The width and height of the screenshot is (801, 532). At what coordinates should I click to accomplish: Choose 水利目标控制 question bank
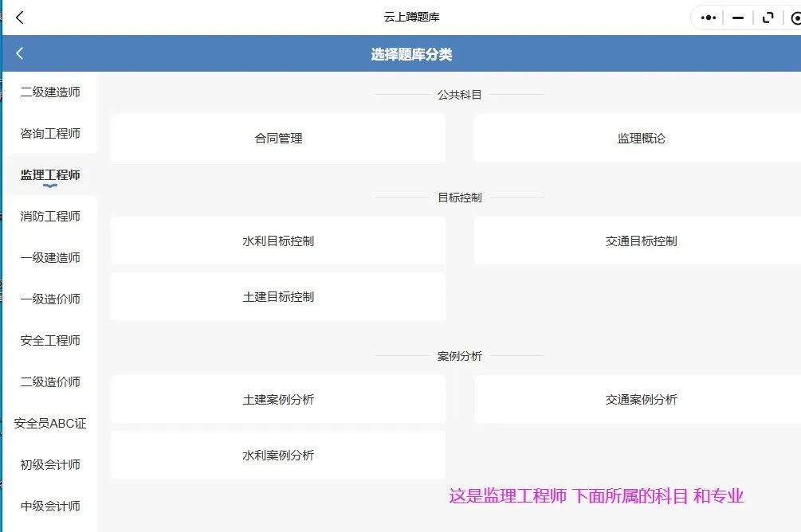pyautogui.click(x=278, y=241)
